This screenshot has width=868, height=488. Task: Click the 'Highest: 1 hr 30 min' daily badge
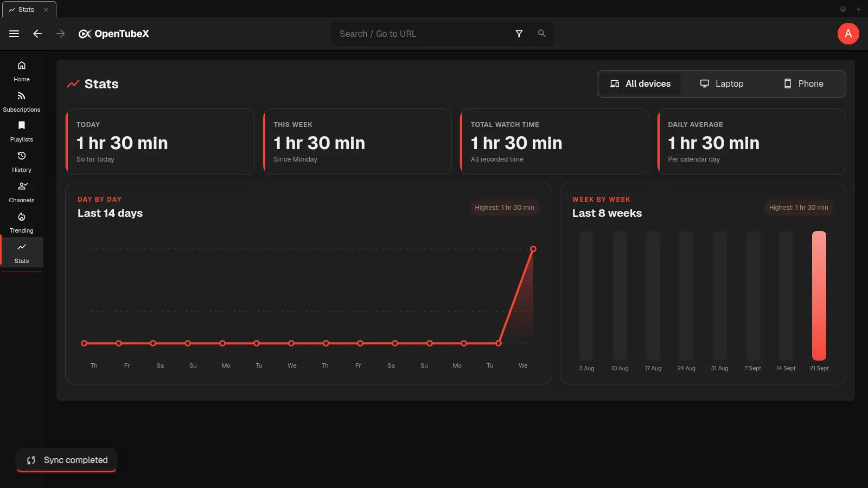[x=505, y=208]
